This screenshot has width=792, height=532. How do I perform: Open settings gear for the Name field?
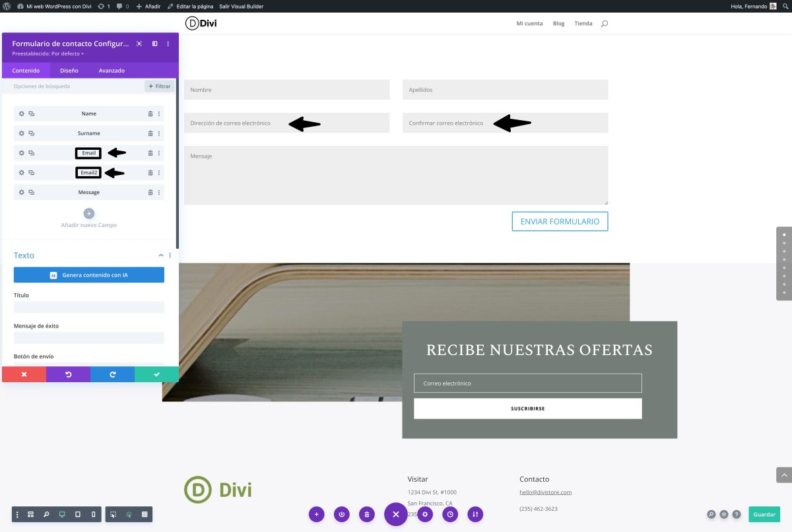pos(22,113)
